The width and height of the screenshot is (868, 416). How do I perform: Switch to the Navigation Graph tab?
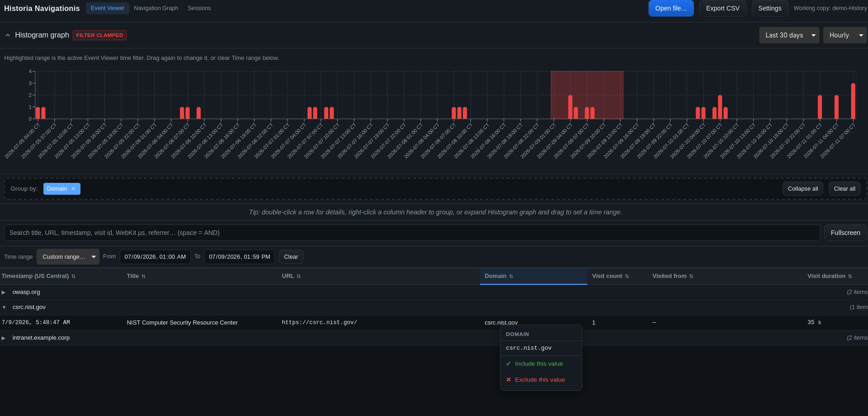[156, 8]
